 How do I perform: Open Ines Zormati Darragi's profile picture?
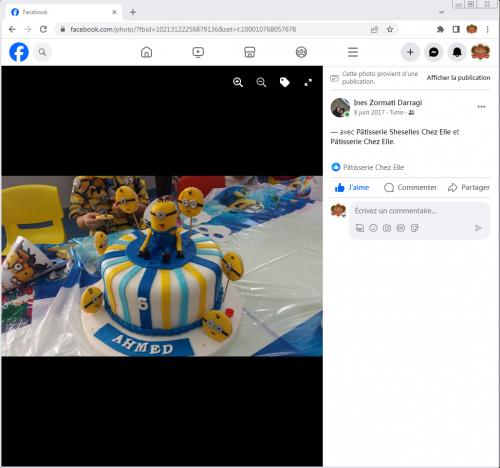tap(340, 107)
